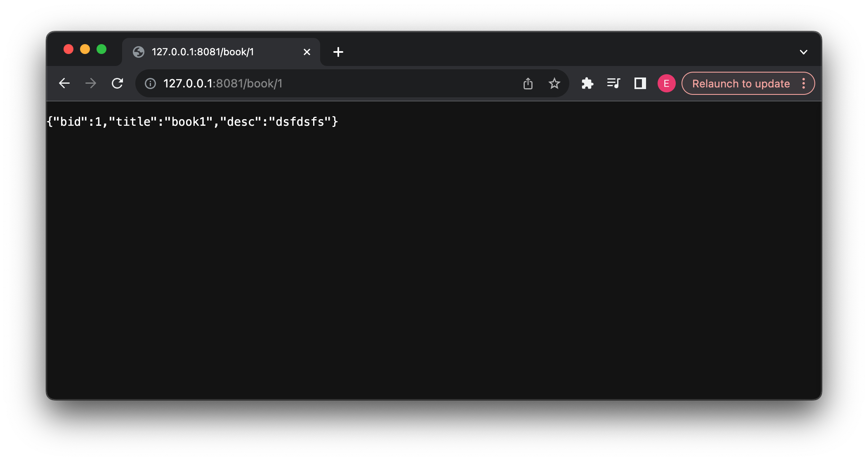Screen dimensions: 868x461
Task: Click the profile avatar labeled E
Action: point(666,83)
